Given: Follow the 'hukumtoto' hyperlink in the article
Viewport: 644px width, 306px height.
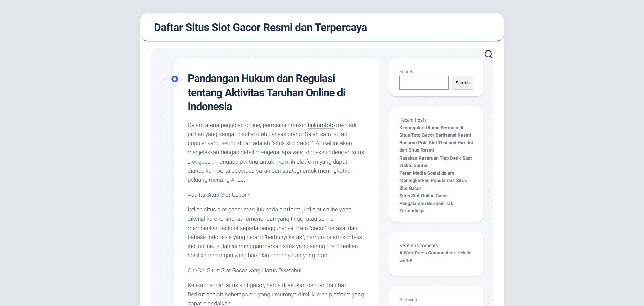Looking at the screenshot, I should pyautogui.click(x=321, y=125).
